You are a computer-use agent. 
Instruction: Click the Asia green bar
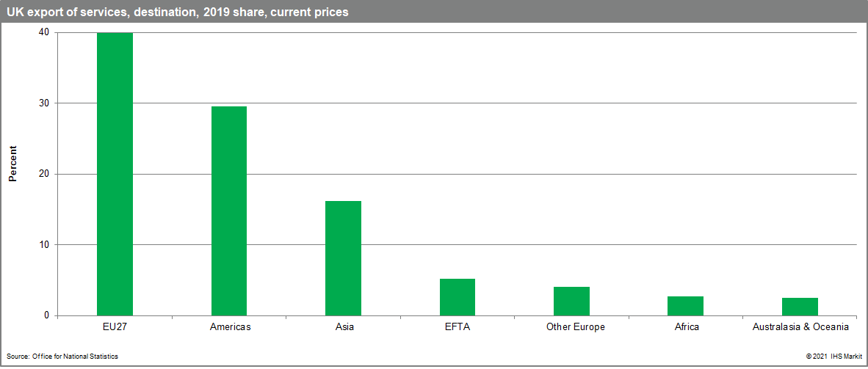343,257
